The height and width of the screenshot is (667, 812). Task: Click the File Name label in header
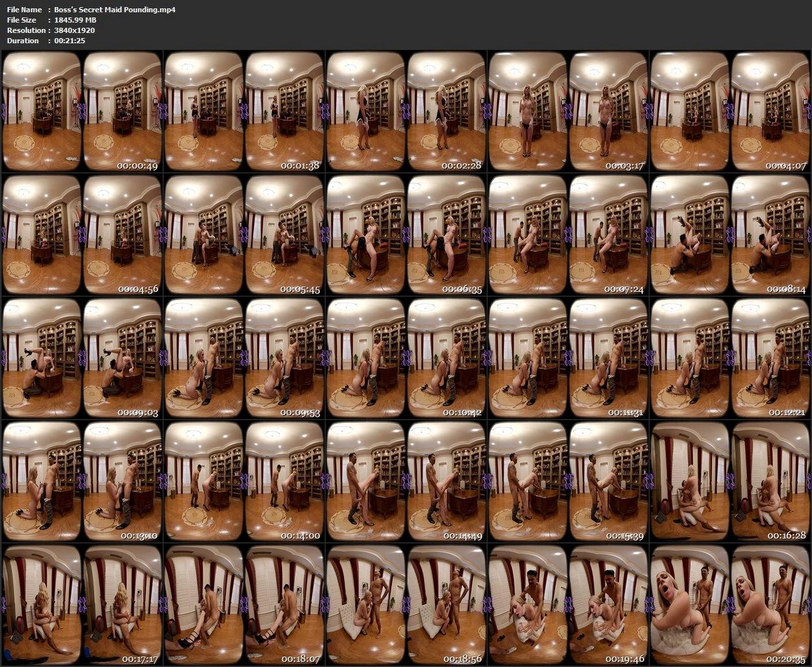tap(25, 10)
